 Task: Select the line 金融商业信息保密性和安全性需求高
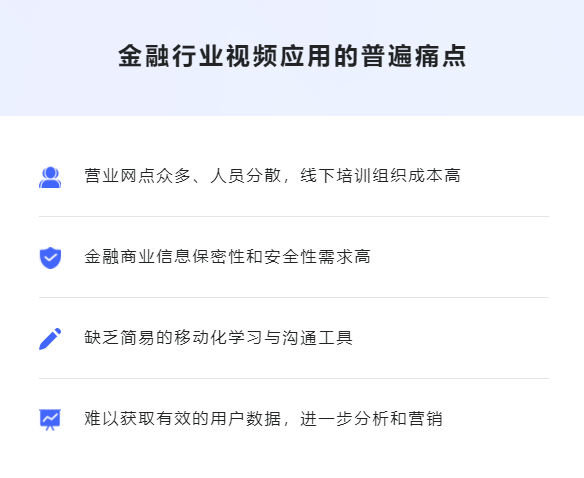coord(227,257)
